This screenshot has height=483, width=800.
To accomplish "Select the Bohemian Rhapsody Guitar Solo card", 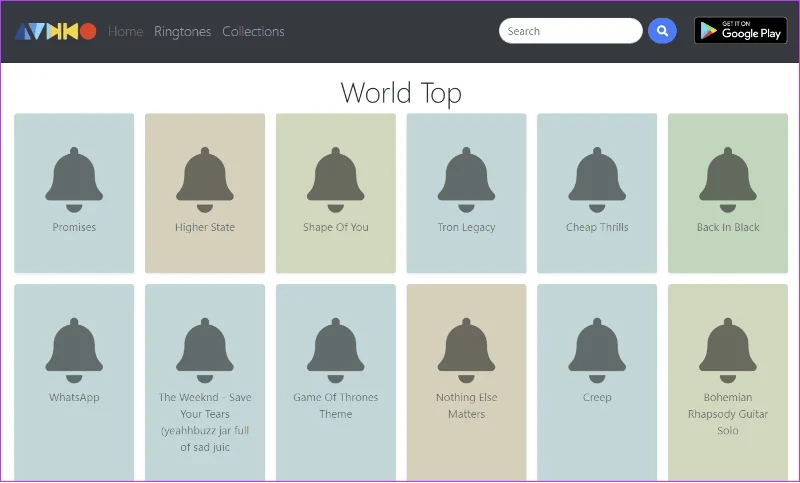I will point(728,383).
